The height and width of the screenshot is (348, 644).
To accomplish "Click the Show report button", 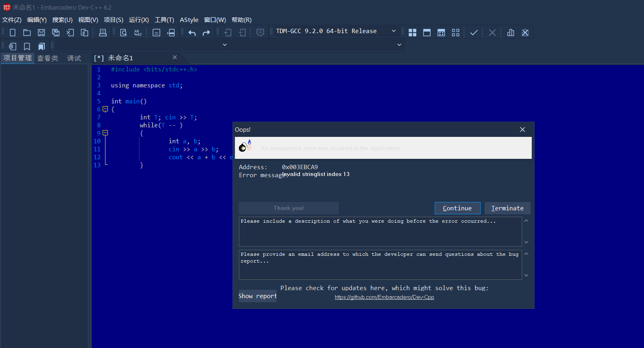I will (x=258, y=296).
